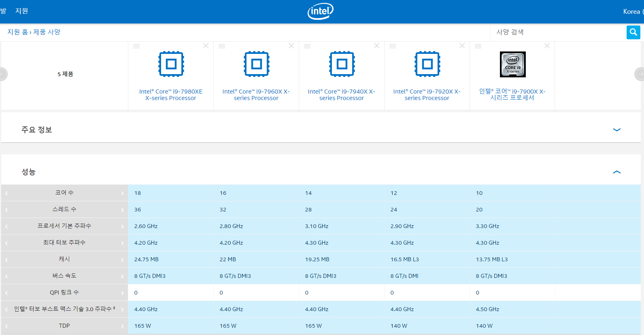Screen dimensions: 644x335
Task: Click right arrow on 프로세서 기본 주파수 row
Action: pyautogui.click(x=122, y=226)
